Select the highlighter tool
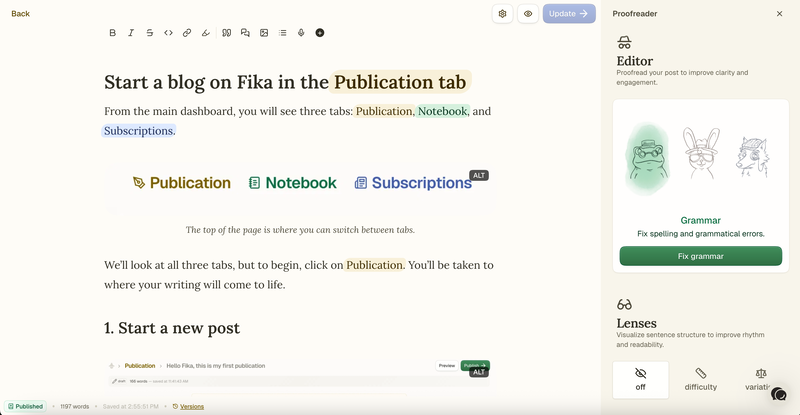 (206, 33)
